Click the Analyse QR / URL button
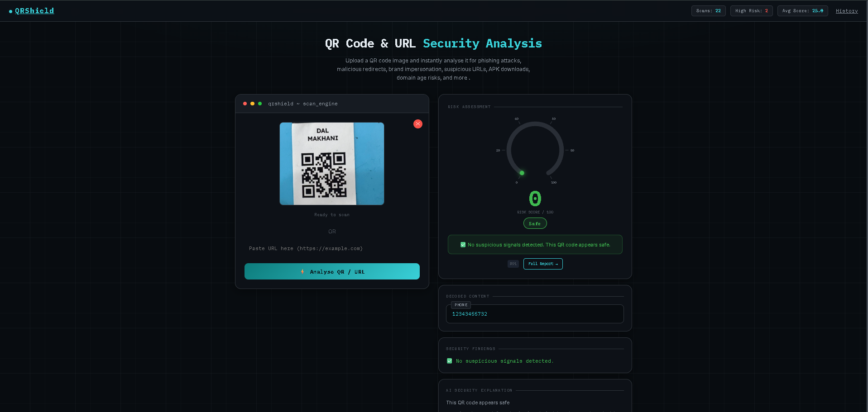 click(x=332, y=271)
